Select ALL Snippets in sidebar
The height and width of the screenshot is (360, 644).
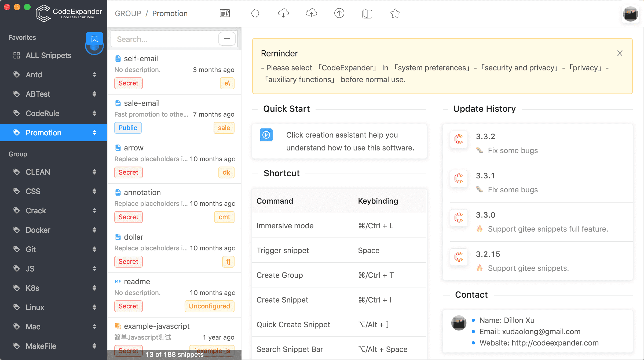[x=48, y=55]
